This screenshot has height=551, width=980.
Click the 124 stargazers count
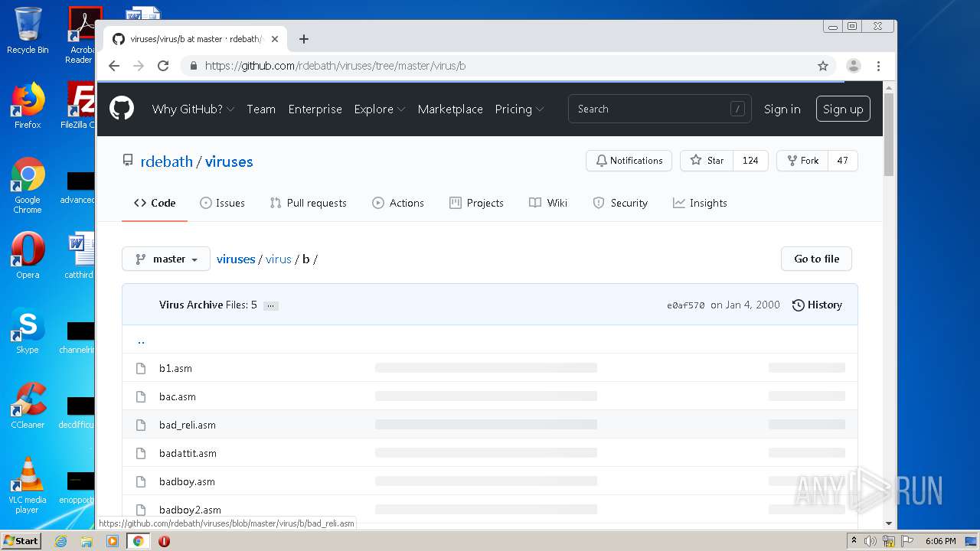tap(750, 161)
